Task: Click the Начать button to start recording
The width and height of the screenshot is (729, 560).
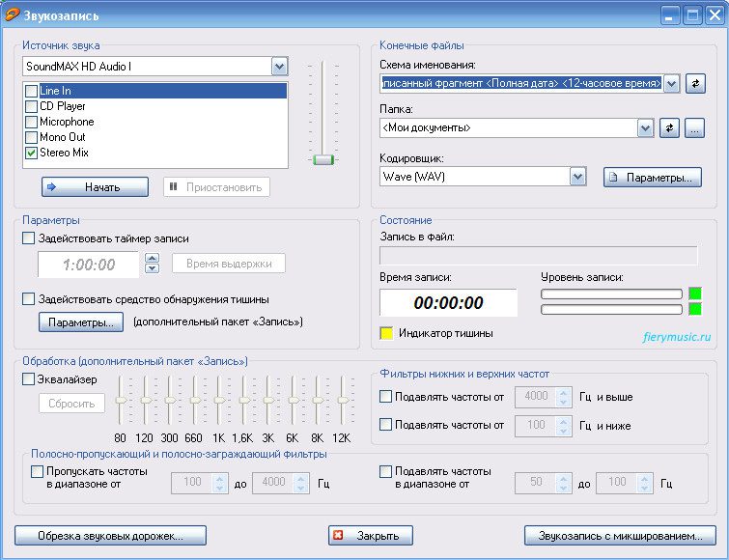Action: click(x=95, y=186)
